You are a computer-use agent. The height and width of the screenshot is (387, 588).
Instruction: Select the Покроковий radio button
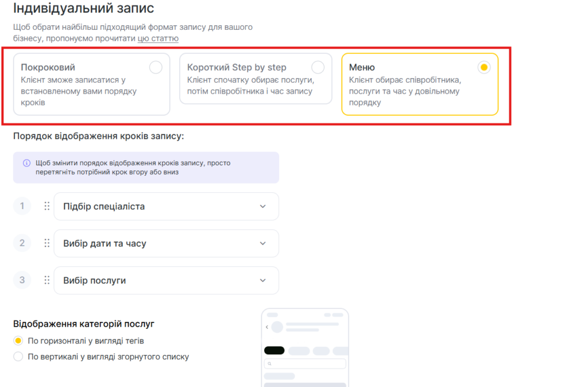coord(156,68)
